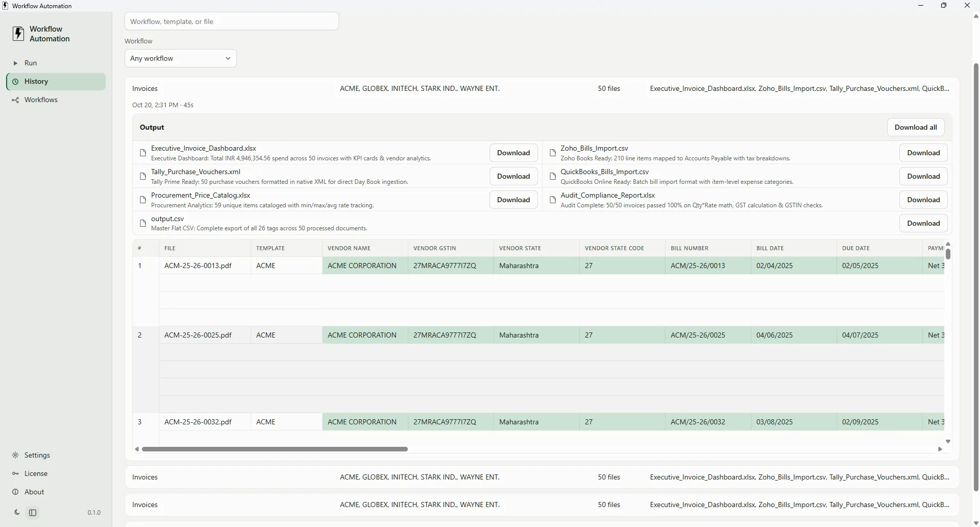Click the Workflows branch icon
The width and height of the screenshot is (980, 527).
15,100
